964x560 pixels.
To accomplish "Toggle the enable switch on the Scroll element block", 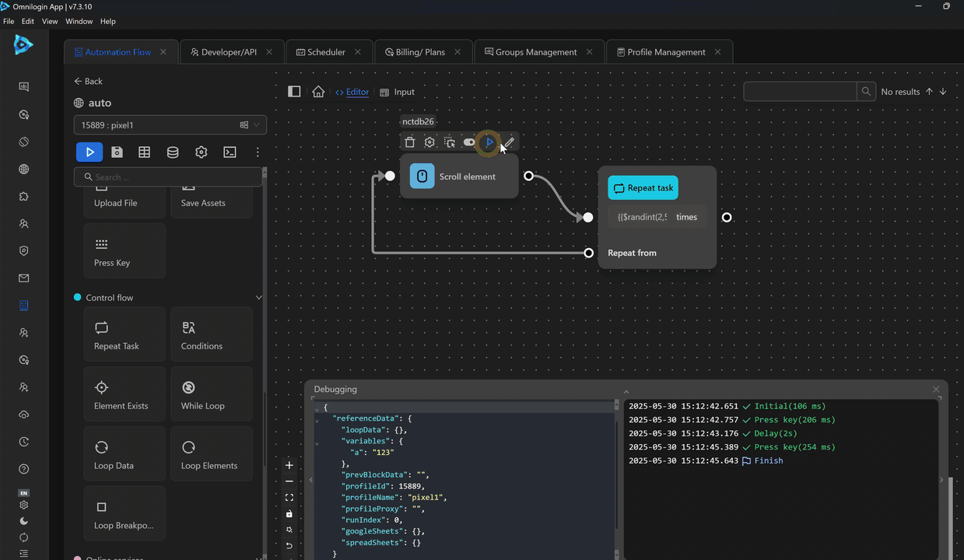I will [x=469, y=142].
